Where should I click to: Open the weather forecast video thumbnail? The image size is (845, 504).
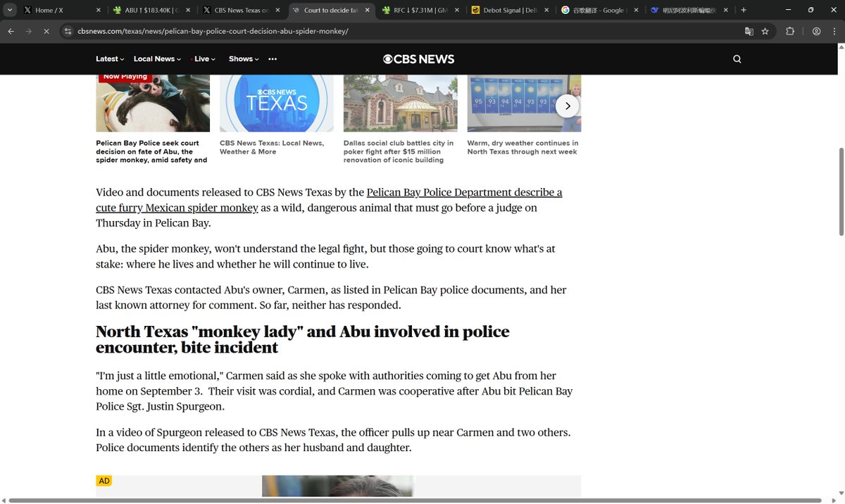(524, 103)
